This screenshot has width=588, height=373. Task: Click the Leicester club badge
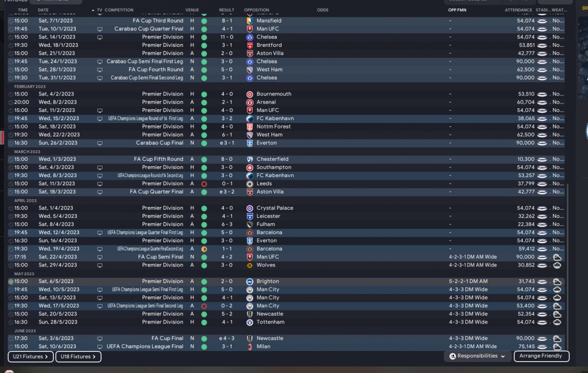click(x=250, y=216)
